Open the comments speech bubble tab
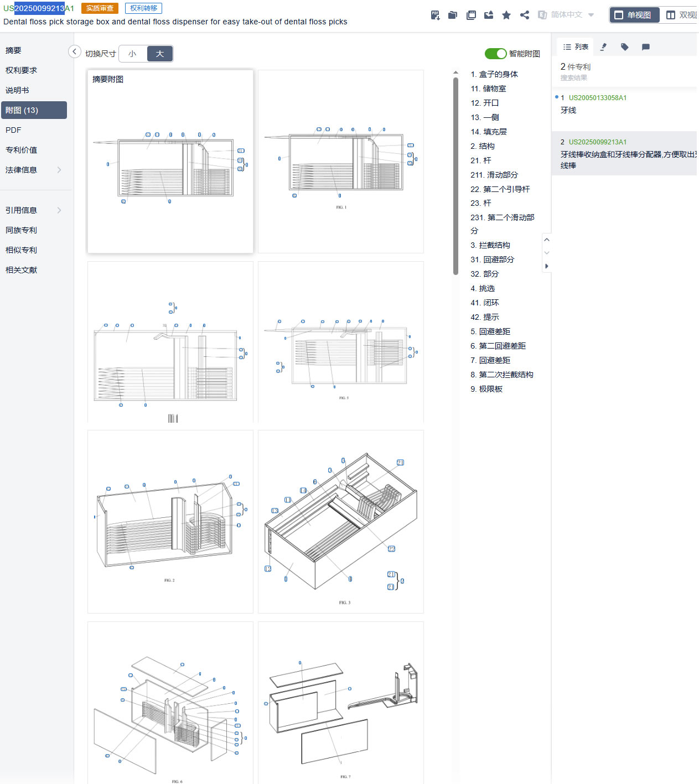 pos(645,47)
